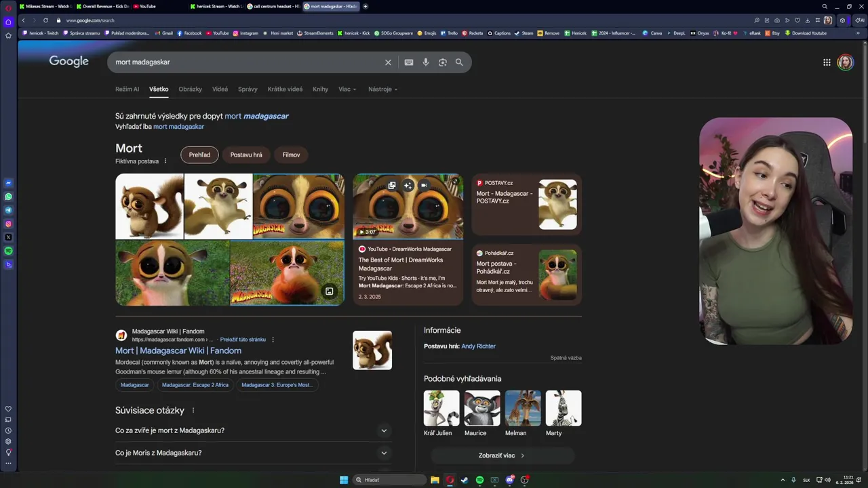
Task: Switch to Knihy results tab
Action: click(x=320, y=89)
